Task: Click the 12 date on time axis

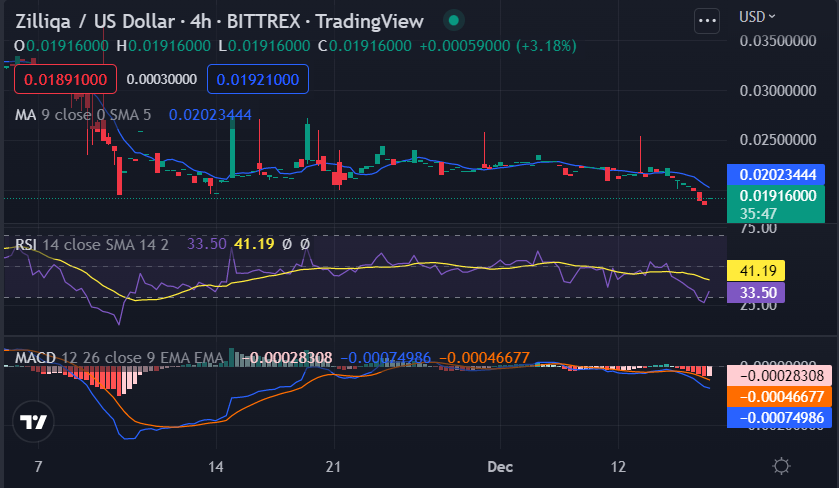Action: click(x=618, y=467)
